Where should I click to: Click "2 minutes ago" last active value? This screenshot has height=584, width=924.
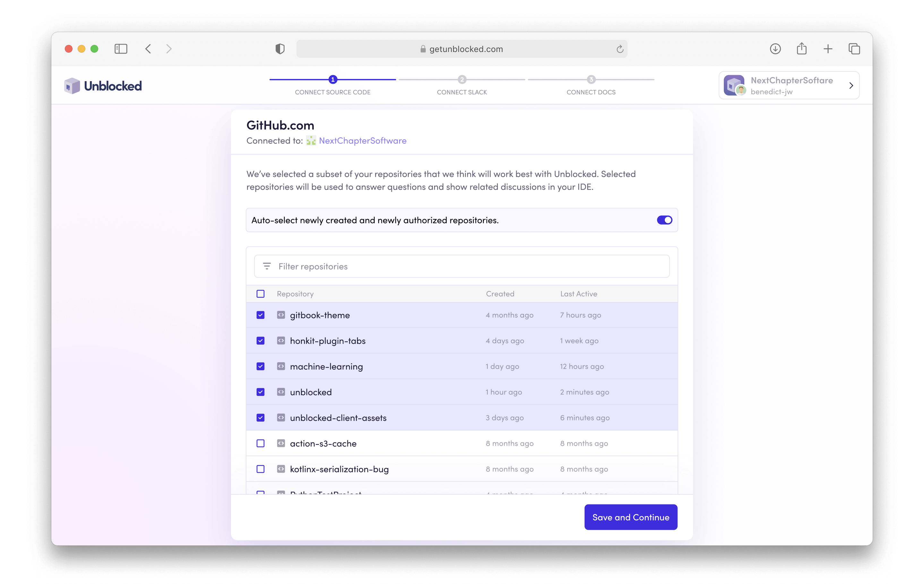pyautogui.click(x=585, y=392)
